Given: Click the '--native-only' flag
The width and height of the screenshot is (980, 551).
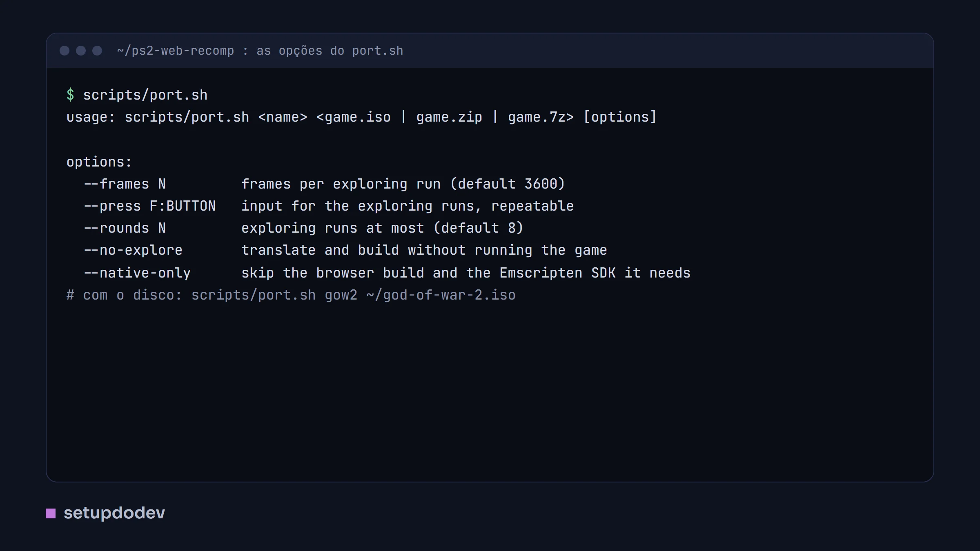Looking at the screenshot, I should coord(137,273).
